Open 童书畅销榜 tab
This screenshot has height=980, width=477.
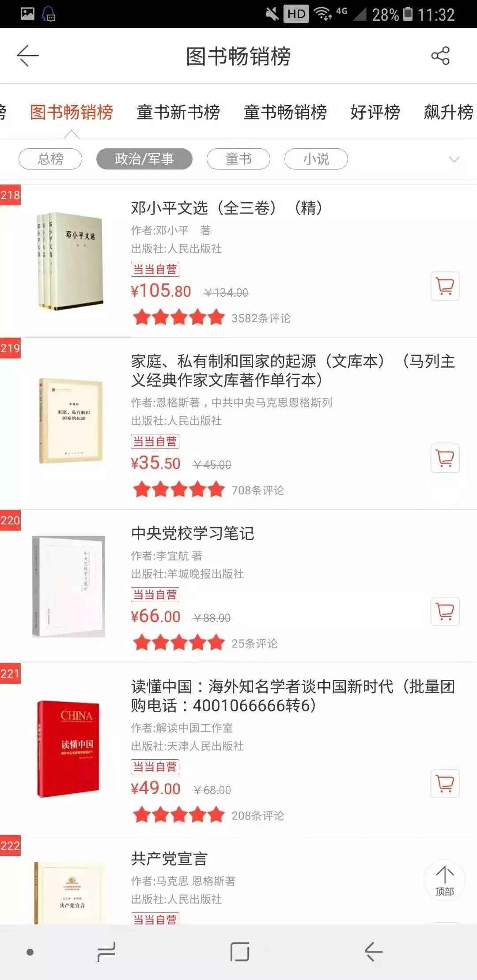click(285, 112)
